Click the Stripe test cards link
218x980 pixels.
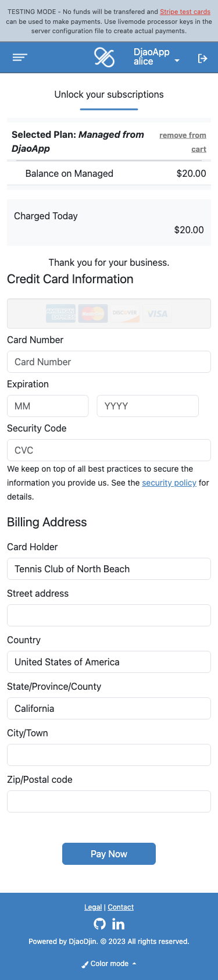click(x=185, y=12)
